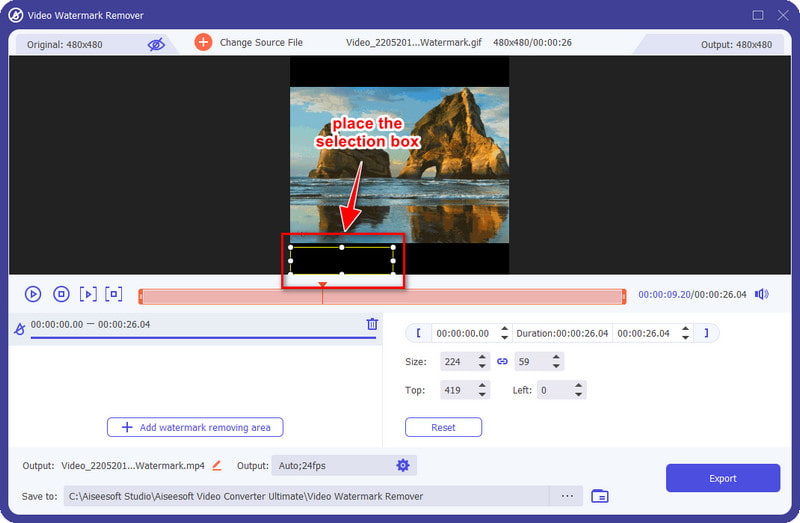
Task: Edit output file name with pencil icon
Action: (217, 465)
